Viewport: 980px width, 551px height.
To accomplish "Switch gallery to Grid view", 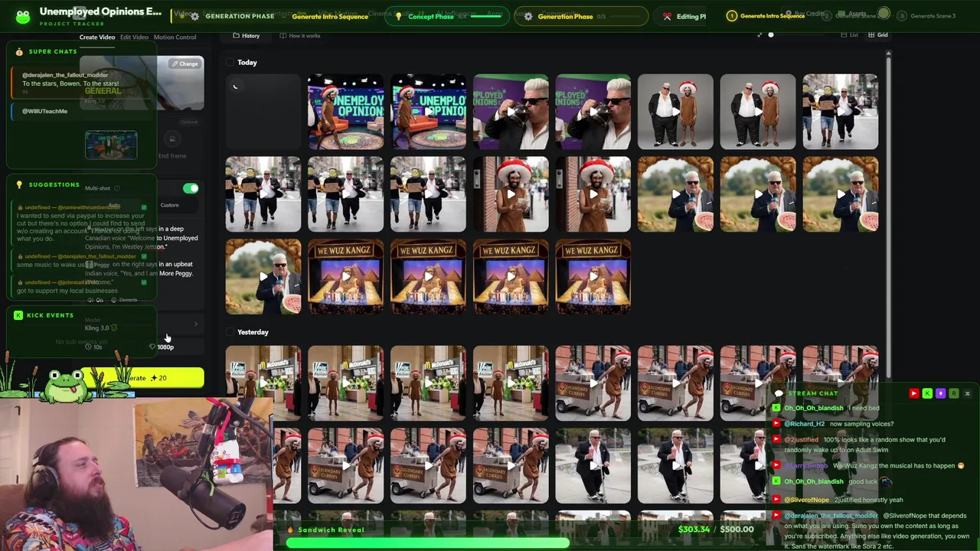I will [x=878, y=35].
